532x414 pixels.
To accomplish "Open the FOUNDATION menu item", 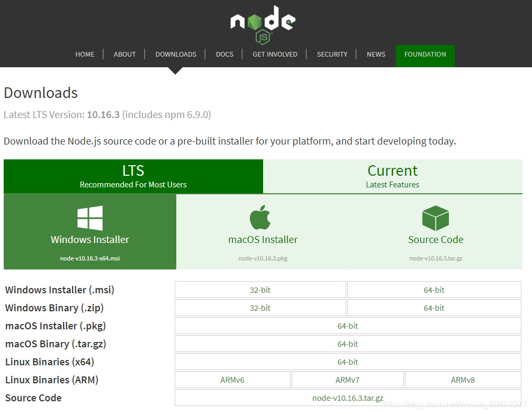I will click(x=425, y=56).
